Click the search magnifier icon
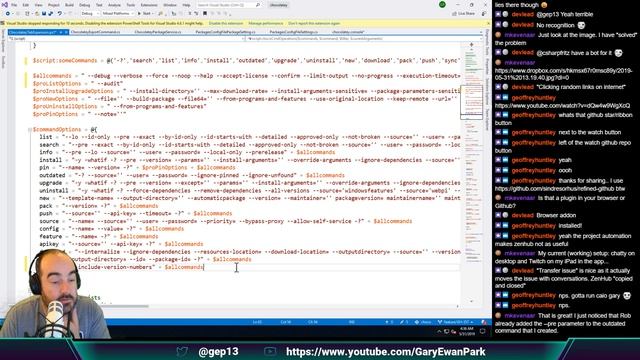Image resolution: width=640 pixels, height=360 pixels. [258, 5]
